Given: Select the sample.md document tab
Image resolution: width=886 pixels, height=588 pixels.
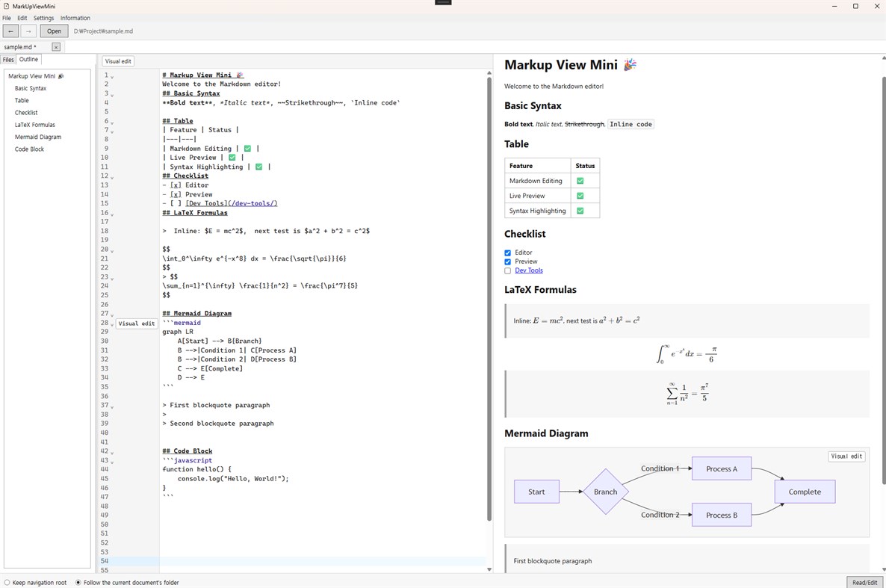Looking at the screenshot, I should point(20,47).
